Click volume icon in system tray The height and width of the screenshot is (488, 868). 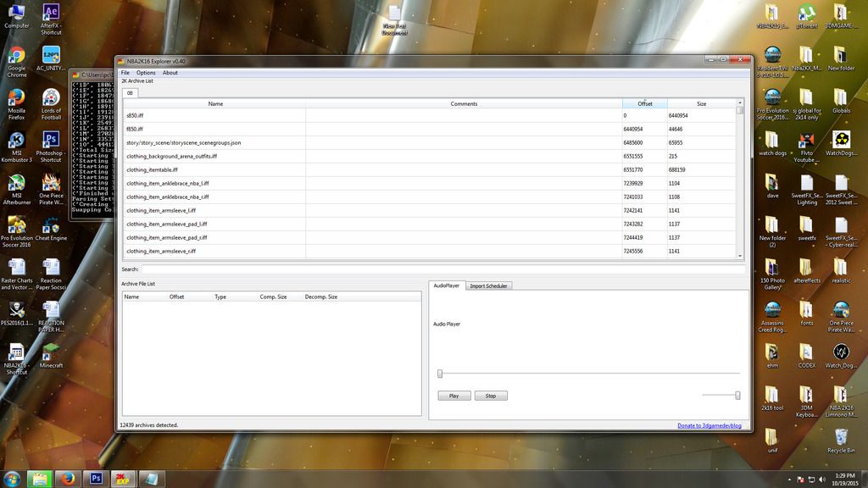[x=822, y=480]
